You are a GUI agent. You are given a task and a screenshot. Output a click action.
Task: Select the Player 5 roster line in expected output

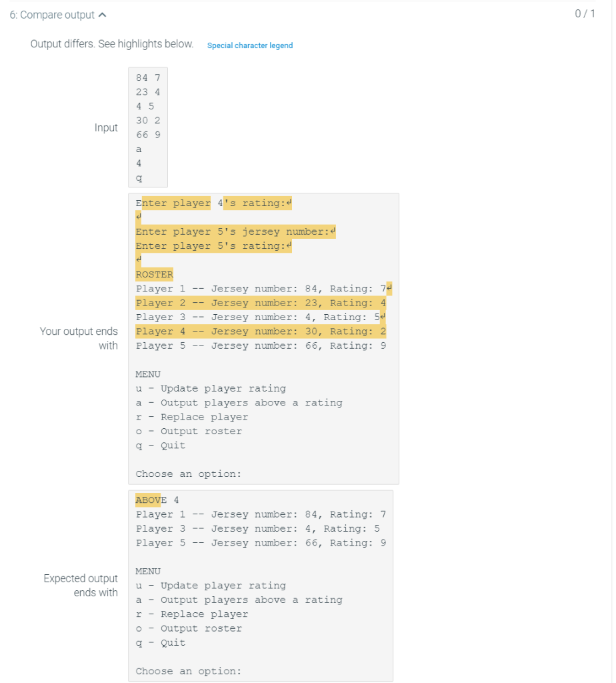[261, 542]
